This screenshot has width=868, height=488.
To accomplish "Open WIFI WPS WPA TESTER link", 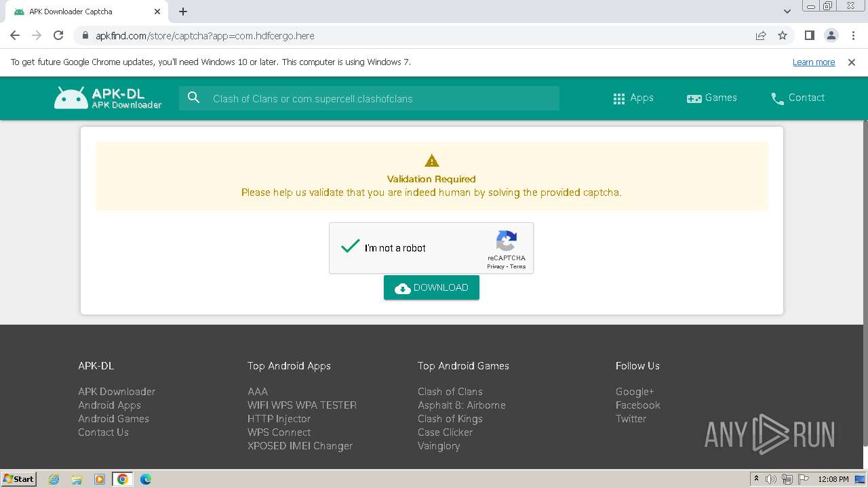I will 302,405.
